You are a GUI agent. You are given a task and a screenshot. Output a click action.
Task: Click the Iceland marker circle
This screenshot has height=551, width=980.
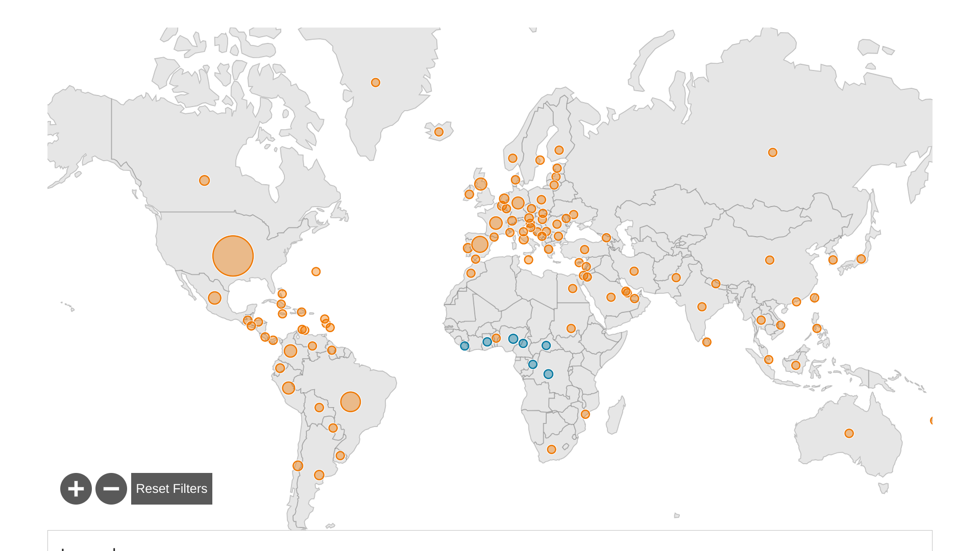point(439,132)
